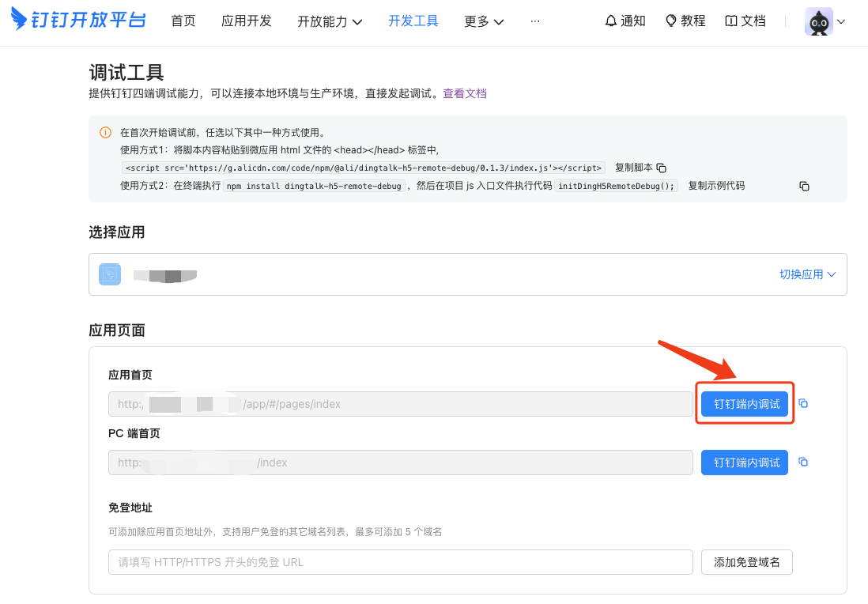Click the 选择应用 section heading
The width and height of the screenshot is (868, 604).
(117, 232)
